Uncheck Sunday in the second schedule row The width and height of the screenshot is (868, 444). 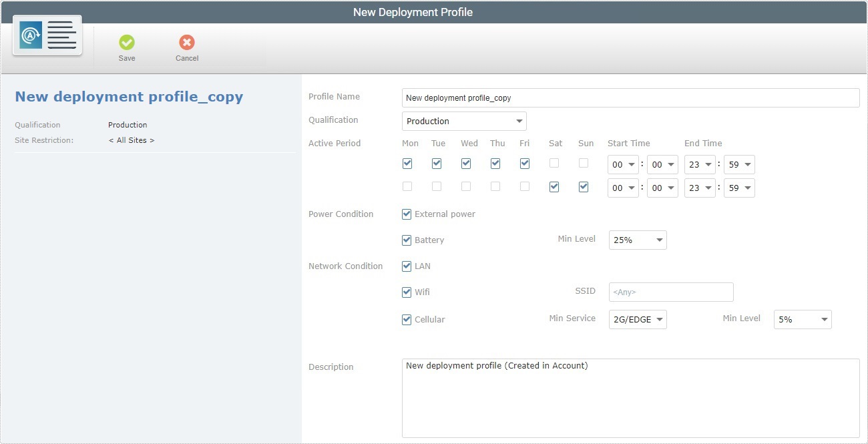583,187
